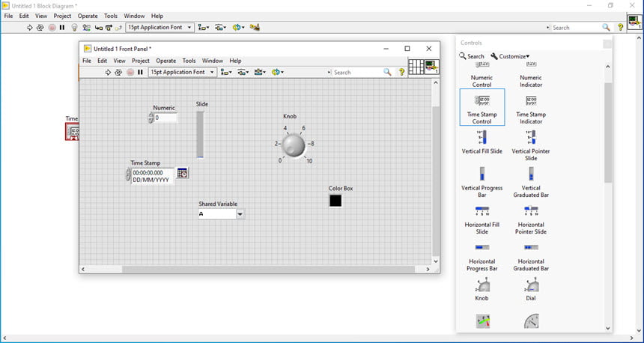The width and height of the screenshot is (644, 343).
Task: Select Time Stamp Indicator in palette
Action: (531, 108)
